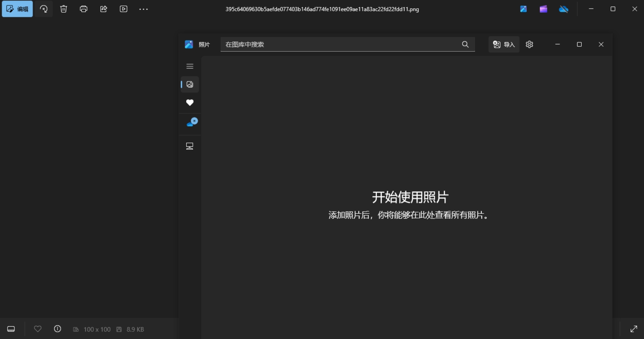Favorite the image with the status bar heart

(38, 329)
